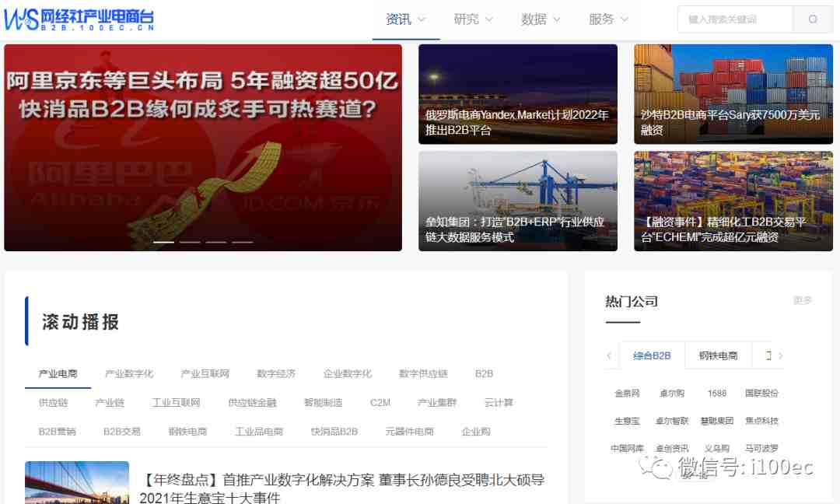The height and width of the screenshot is (504, 840).
Task: Select the 产业电商 tab
Action: tap(58, 373)
